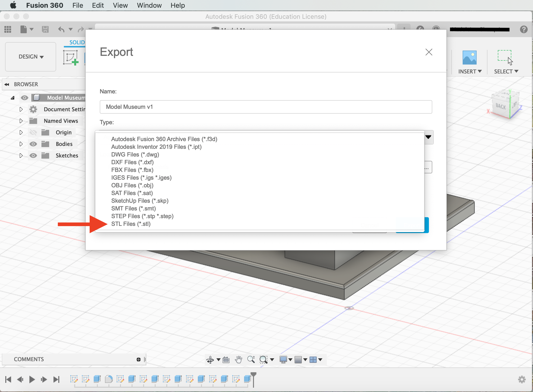The width and height of the screenshot is (533, 392).
Task: Select STL Files export format
Action: click(x=131, y=224)
